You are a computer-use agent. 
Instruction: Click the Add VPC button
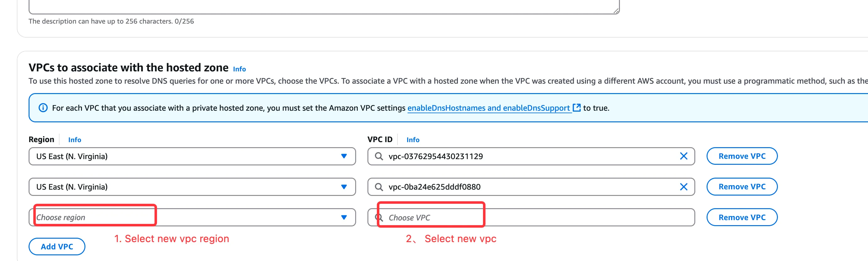tap(57, 246)
